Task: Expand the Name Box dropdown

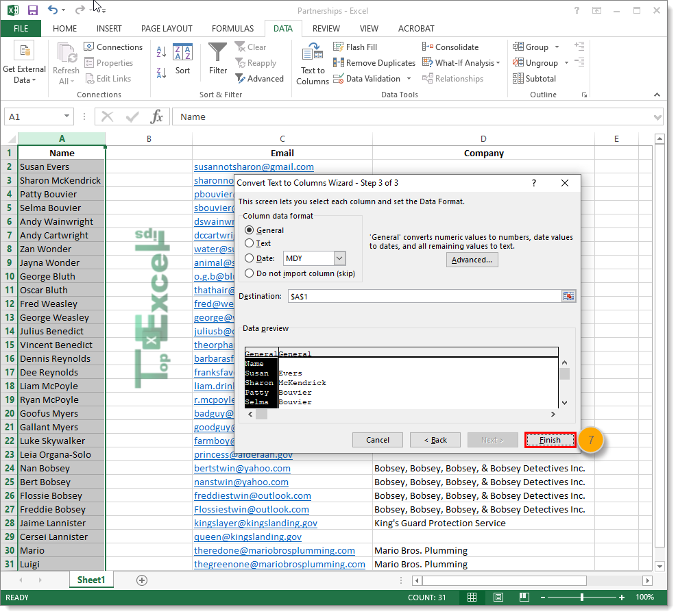Action: [66, 116]
